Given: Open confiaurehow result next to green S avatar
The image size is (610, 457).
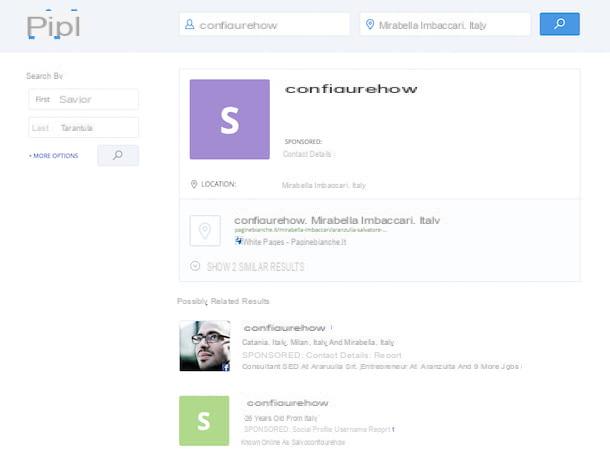Looking at the screenshot, I should pos(287,403).
